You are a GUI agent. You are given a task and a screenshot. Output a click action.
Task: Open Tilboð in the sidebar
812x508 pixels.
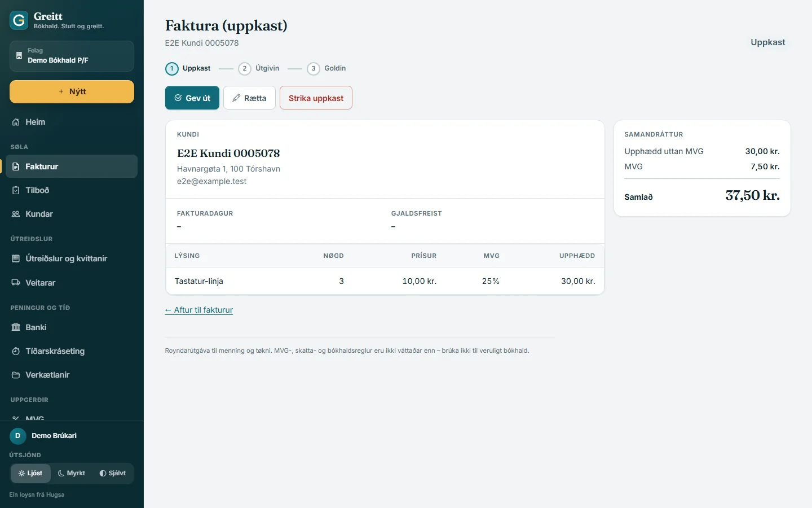pos(72,190)
